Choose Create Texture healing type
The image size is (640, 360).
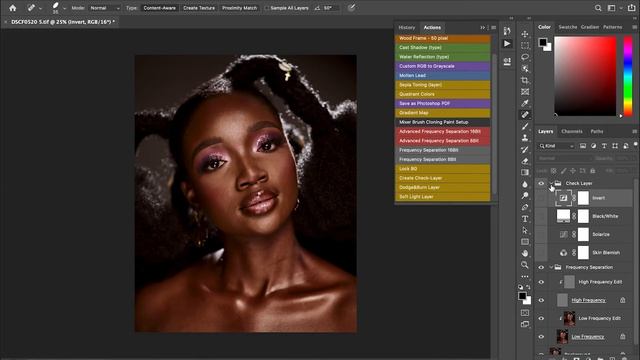click(199, 8)
